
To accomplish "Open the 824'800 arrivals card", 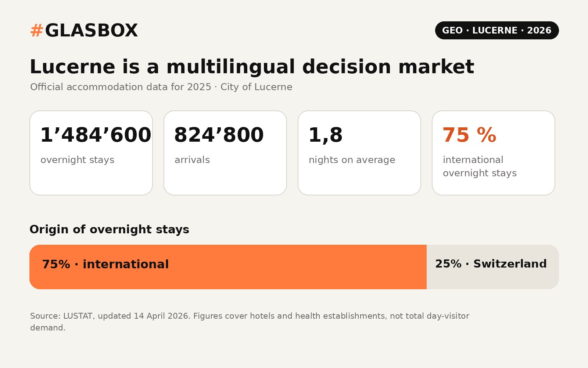I will pos(225,153).
